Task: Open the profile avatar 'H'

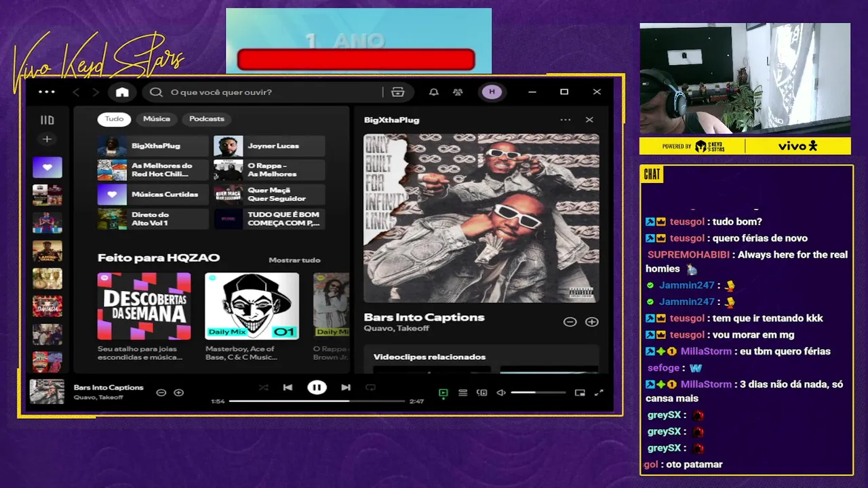Action: point(492,92)
